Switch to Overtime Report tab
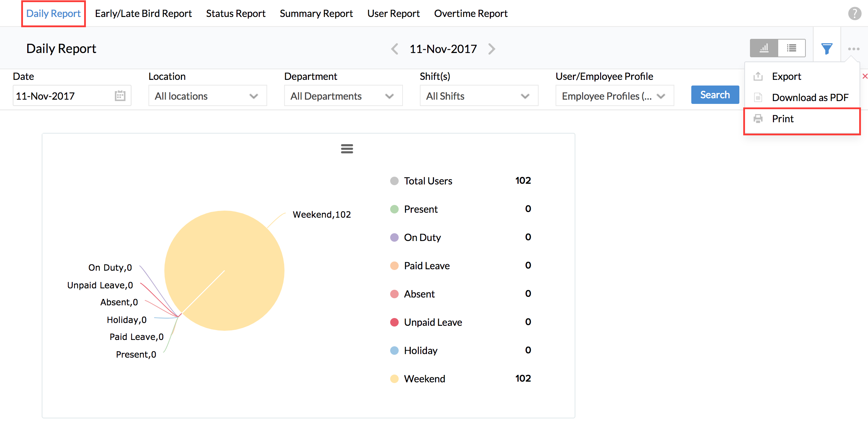Screen dimensions: 868x441 click(x=470, y=13)
